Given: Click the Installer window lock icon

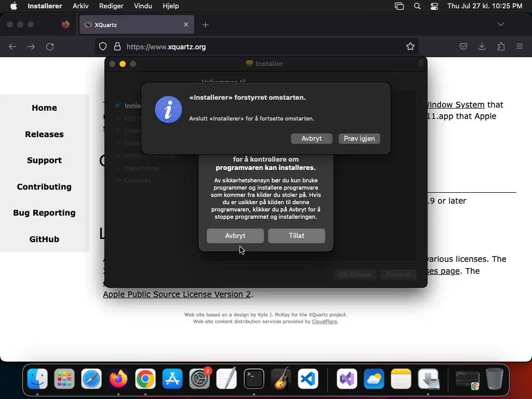Looking at the screenshot, I should click(x=421, y=63).
